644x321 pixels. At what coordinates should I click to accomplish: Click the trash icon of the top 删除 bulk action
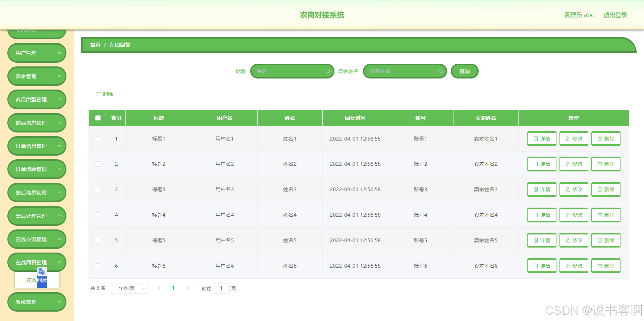coord(98,94)
